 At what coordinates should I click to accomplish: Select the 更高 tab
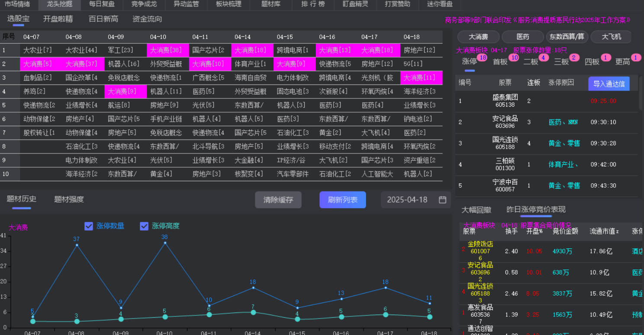click(x=622, y=62)
